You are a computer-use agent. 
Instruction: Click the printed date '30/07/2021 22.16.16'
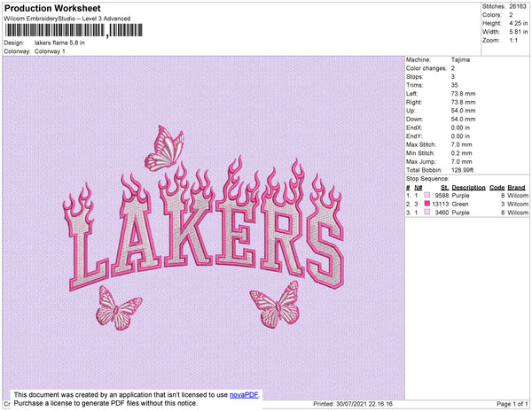364,404
